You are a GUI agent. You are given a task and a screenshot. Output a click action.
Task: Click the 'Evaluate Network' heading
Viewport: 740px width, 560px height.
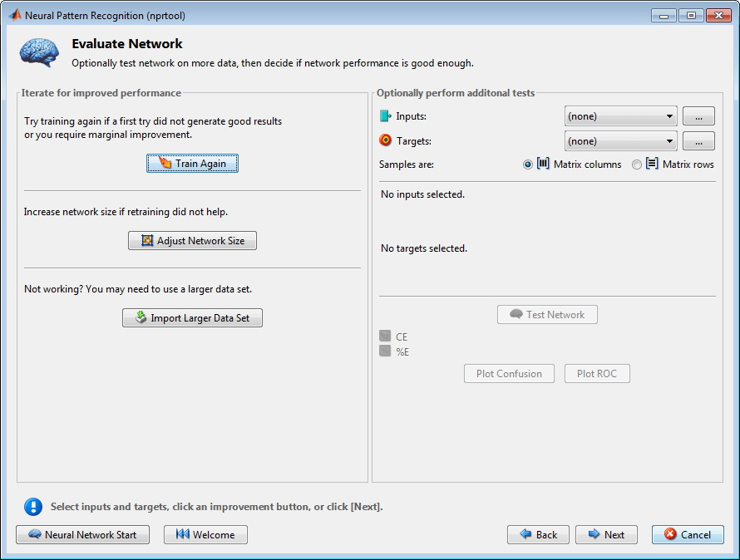tap(127, 44)
